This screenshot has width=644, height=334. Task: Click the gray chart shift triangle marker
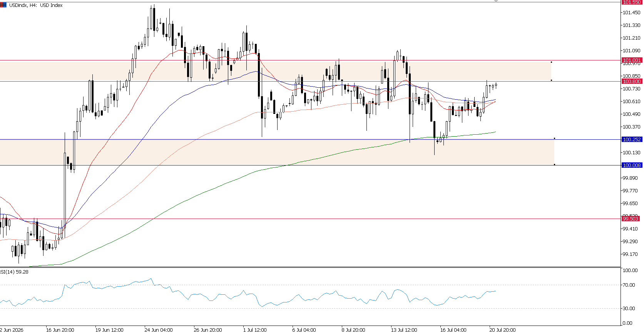pyautogui.click(x=496, y=1)
